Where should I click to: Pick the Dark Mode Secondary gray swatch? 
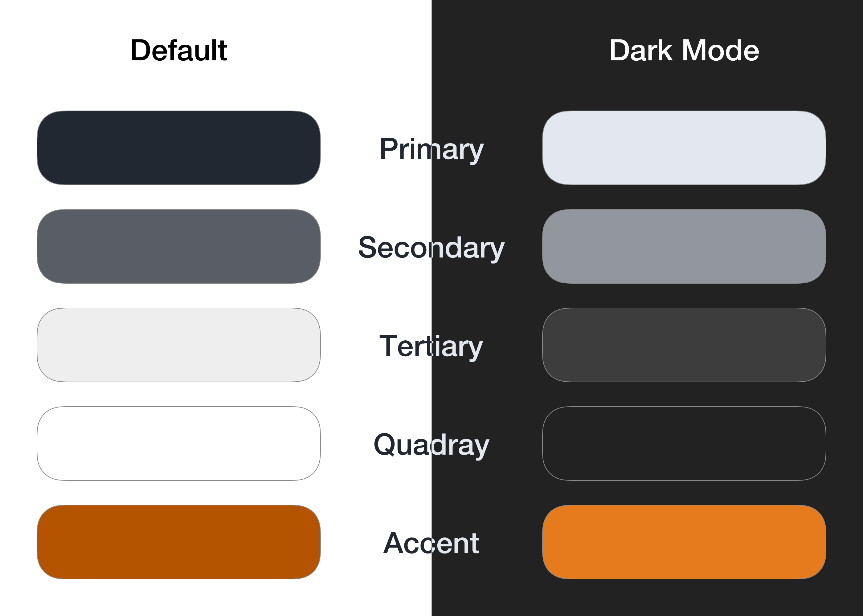(684, 246)
